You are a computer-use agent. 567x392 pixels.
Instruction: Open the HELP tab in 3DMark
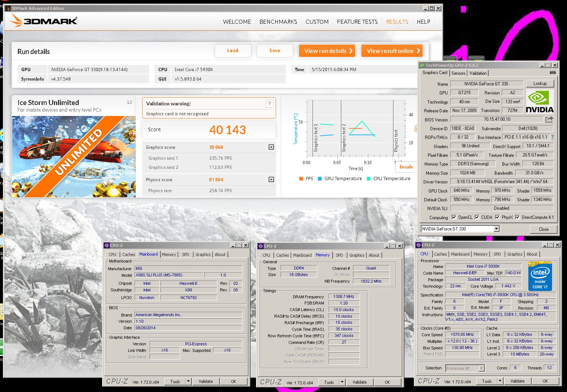point(423,22)
